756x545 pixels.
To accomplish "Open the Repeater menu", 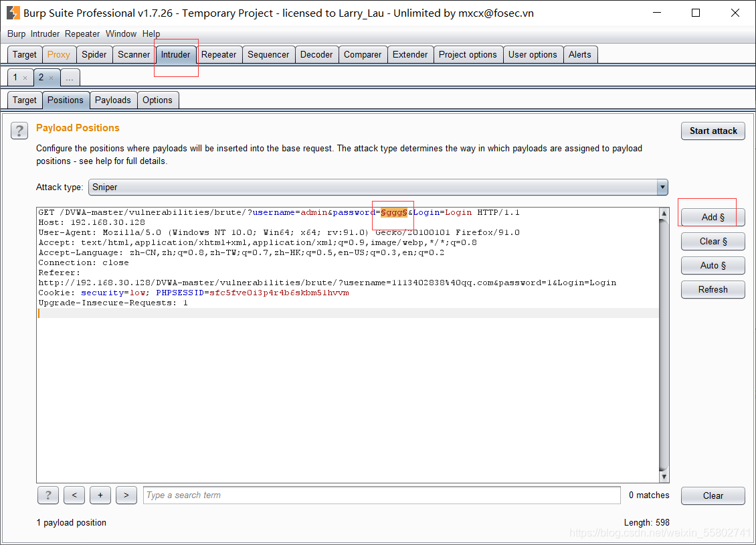I will tap(82, 33).
